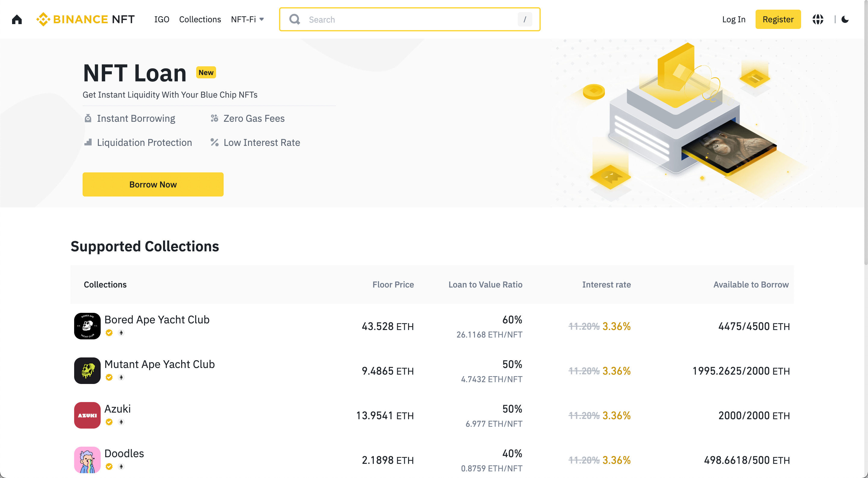Click Bored Ape Yacht Club Ethereum icon
868x478 pixels.
tap(121, 332)
